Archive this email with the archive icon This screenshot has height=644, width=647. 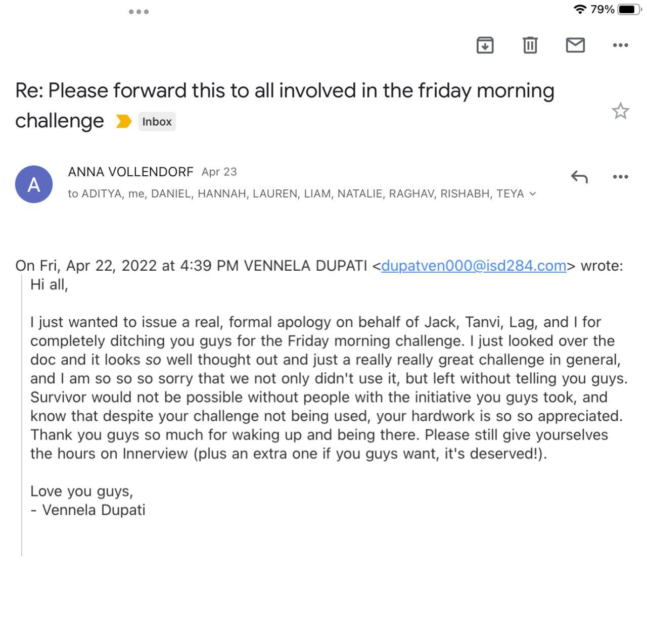click(485, 45)
